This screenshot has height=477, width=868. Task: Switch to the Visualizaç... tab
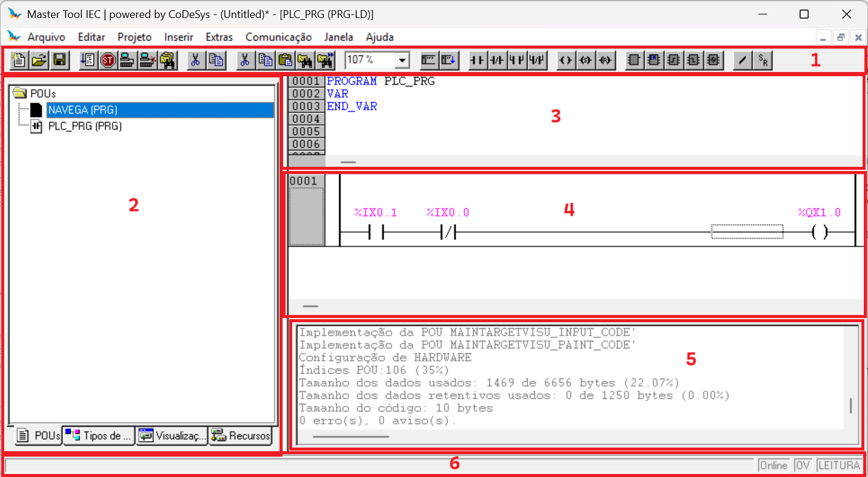[x=172, y=436]
